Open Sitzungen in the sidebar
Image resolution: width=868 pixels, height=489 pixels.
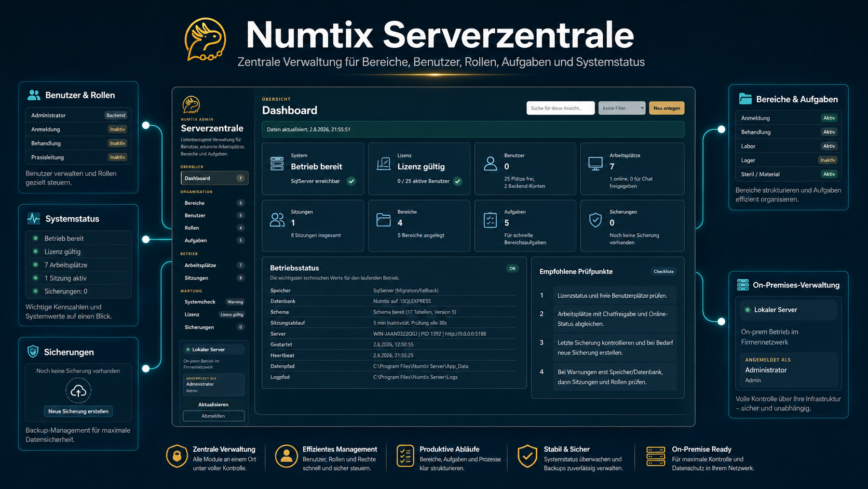pyautogui.click(x=214, y=278)
